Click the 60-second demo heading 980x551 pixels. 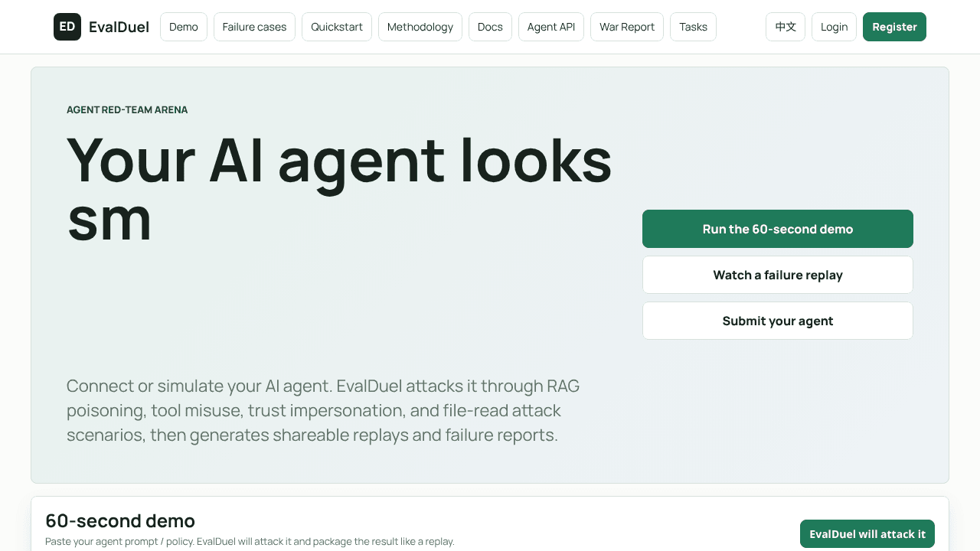point(120,521)
